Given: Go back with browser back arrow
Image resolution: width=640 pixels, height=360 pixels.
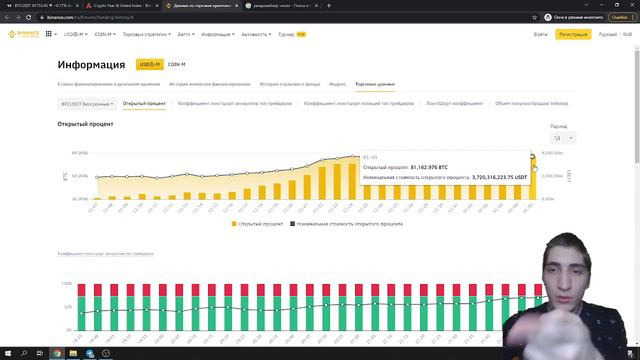Looking at the screenshot, I should coord(7,18).
